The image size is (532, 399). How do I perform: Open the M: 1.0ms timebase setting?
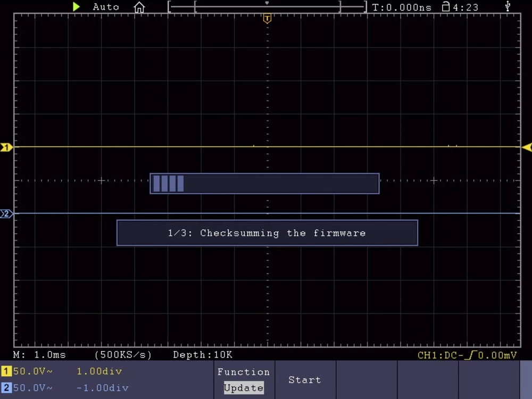(x=39, y=355)
